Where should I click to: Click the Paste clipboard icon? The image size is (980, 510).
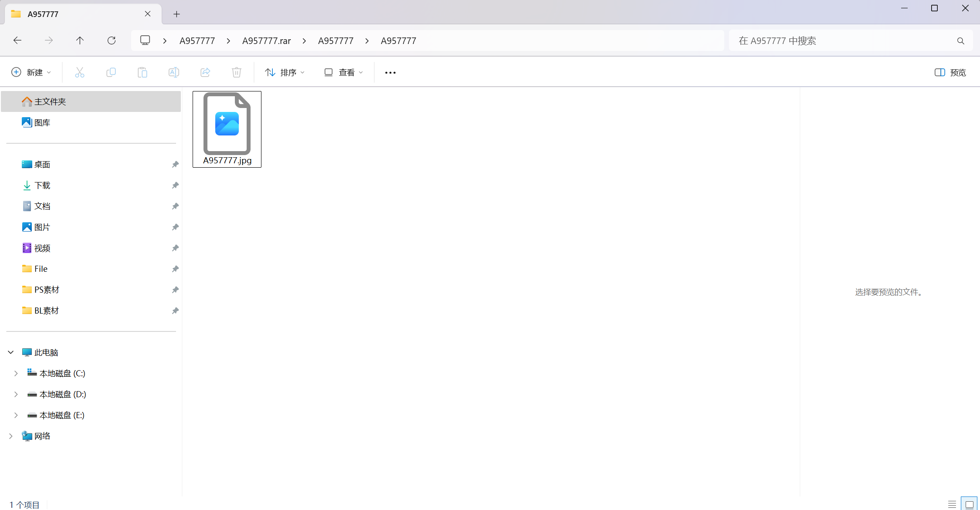point(142,72)
